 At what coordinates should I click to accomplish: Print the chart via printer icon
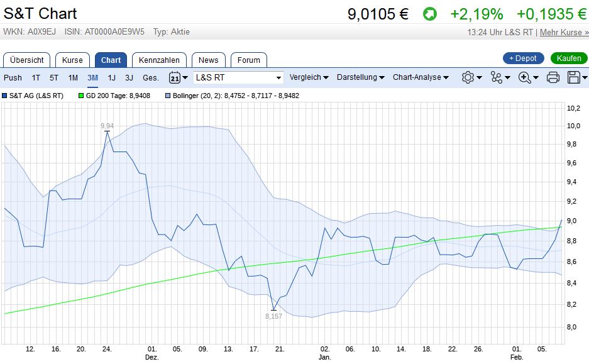(553, 77)
